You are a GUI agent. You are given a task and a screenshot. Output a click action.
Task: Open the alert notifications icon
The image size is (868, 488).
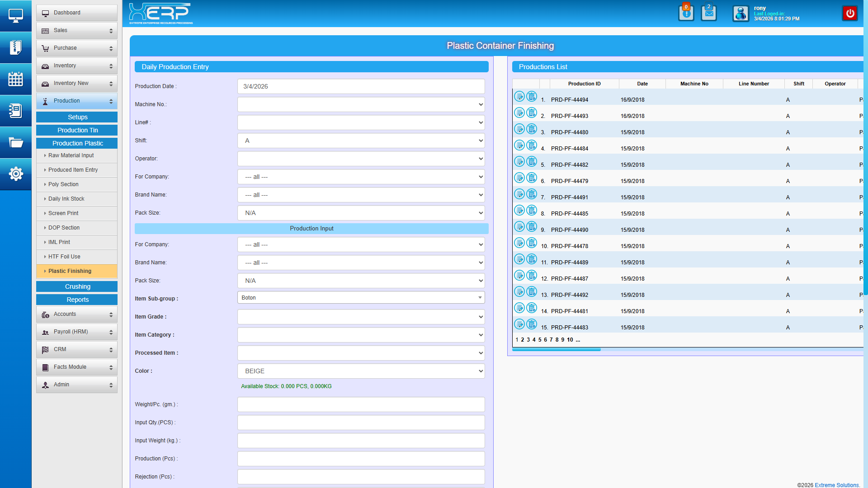[x=686, y=13]
